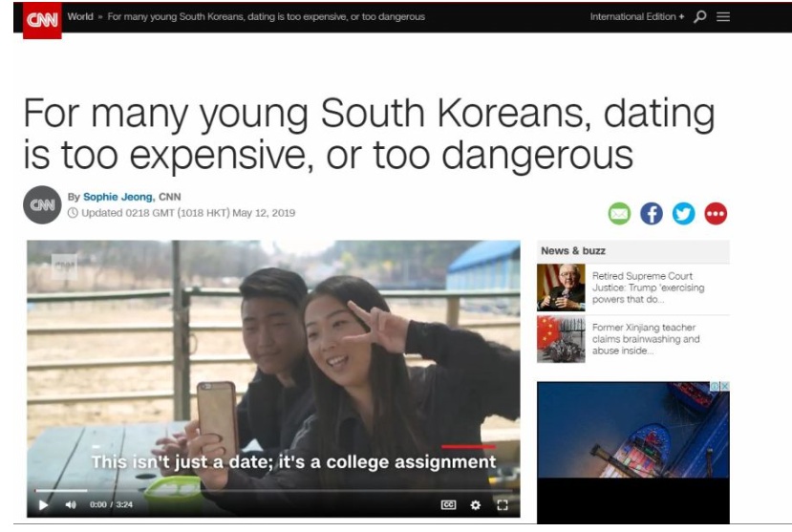Open video settings gear icon
The image size is (792, 532).
click(x=476, y=504)
